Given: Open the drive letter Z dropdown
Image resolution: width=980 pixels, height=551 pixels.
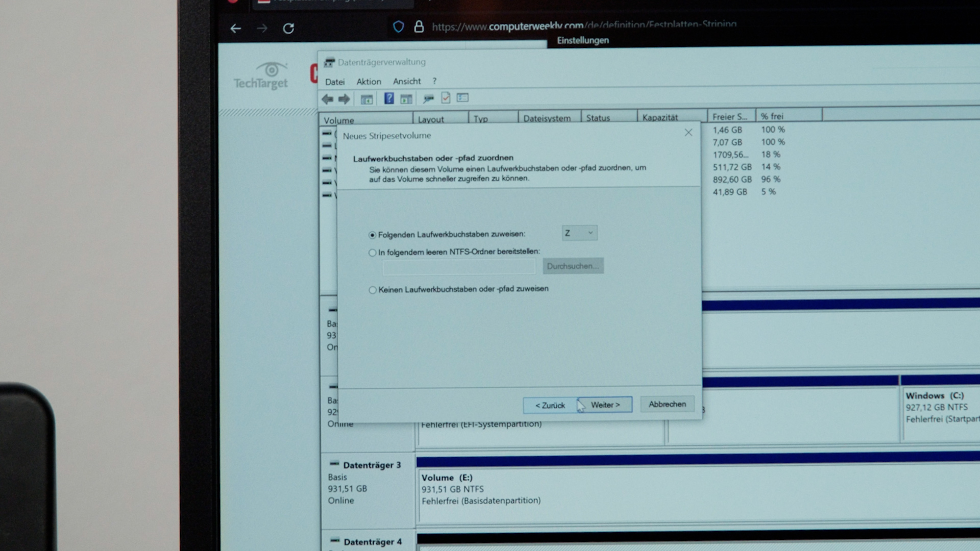Looking at the screenshot, I should (x=579, y=233).
